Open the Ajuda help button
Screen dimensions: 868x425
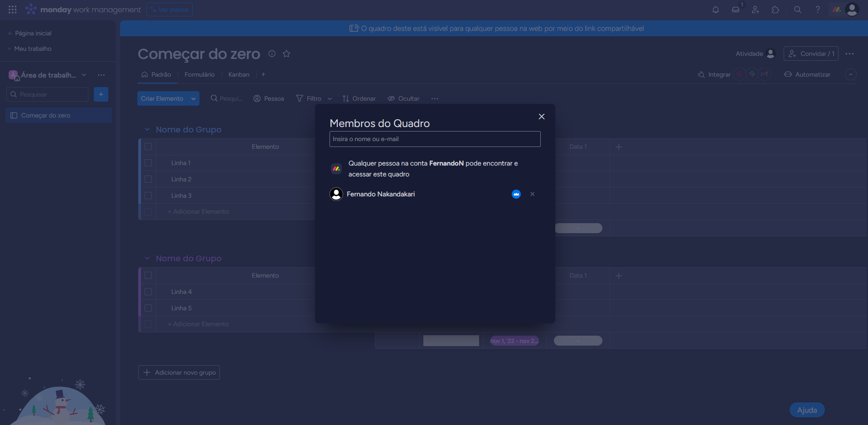(807, 410)
